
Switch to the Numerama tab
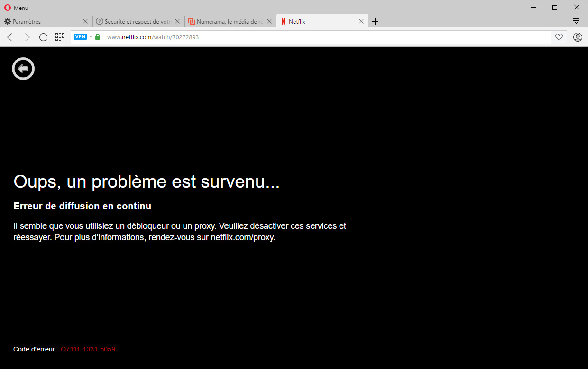coord(230,21)
